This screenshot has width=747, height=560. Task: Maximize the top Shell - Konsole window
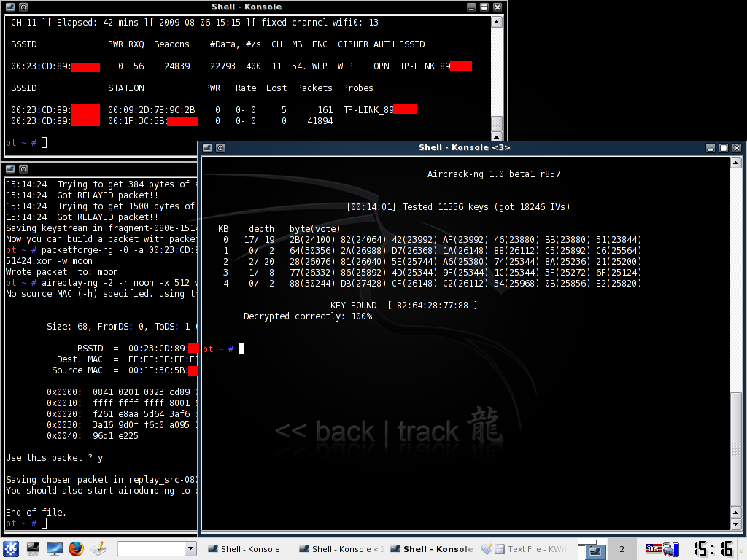[484, 7]
